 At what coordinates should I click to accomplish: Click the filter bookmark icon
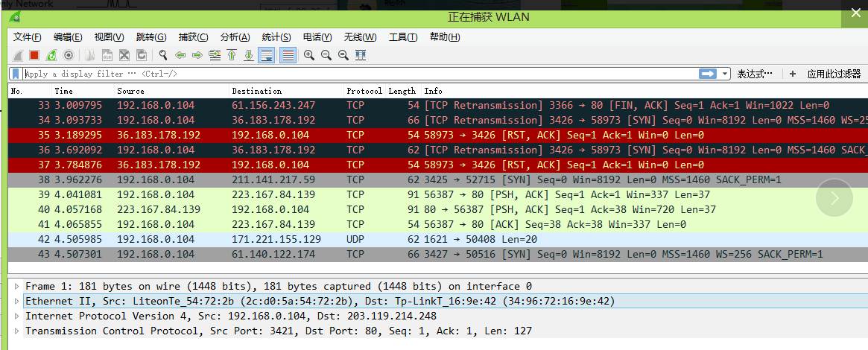(16, 74)
